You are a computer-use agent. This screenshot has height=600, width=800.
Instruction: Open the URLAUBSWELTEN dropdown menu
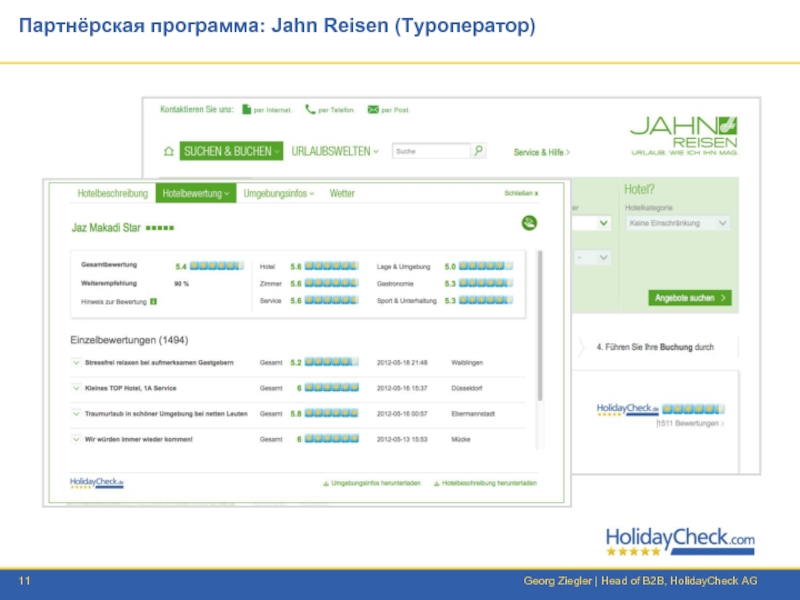(335, 152)
